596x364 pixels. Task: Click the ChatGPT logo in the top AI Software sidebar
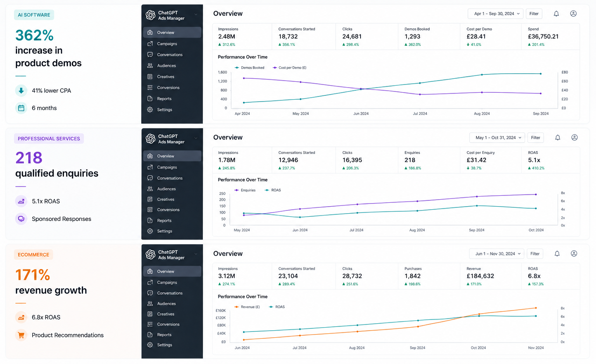click(x=151, y=15)
